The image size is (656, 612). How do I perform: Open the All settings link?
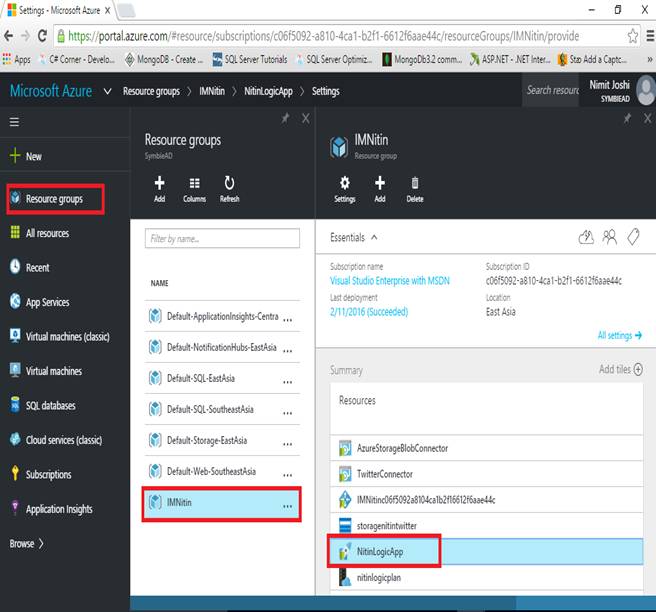tap(620, 335)
